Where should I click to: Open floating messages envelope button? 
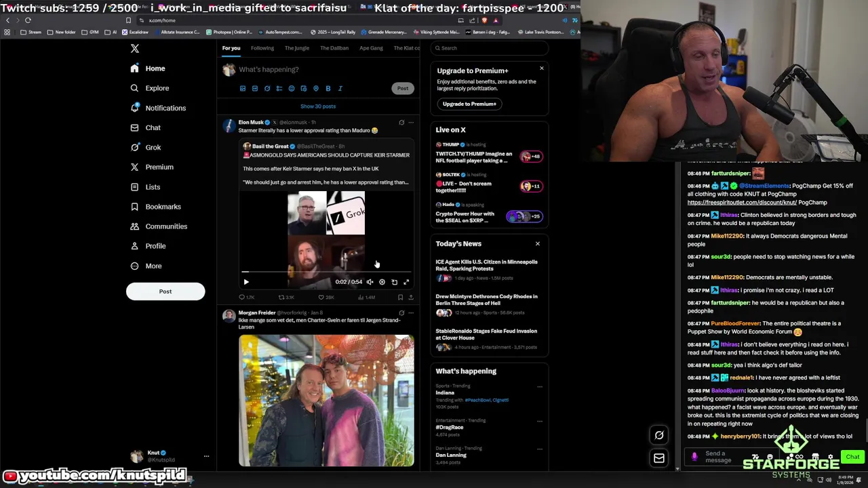pos(659,458)
